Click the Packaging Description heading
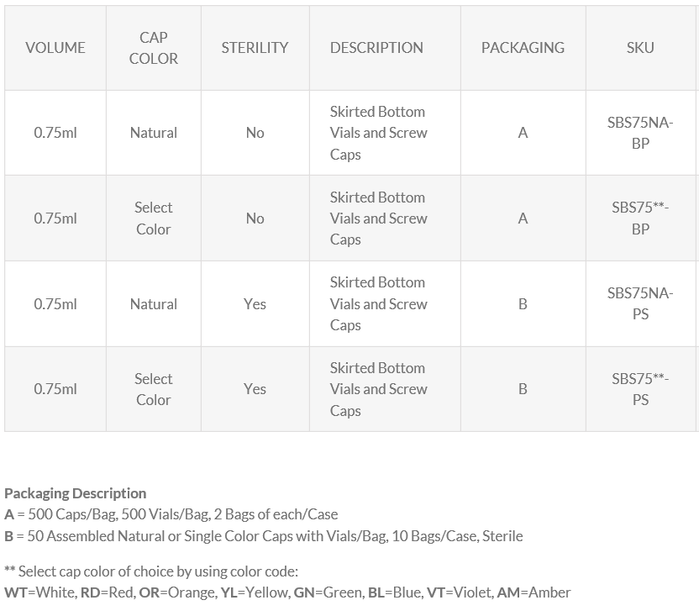The image size is (699, 616). coord(76,493)
